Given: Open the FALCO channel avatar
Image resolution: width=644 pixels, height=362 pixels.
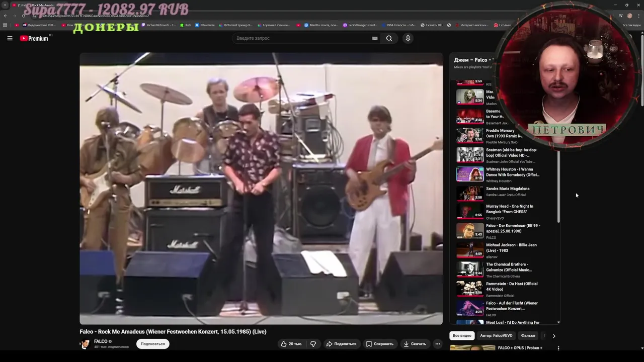Looking at the screenshot, I should tap(85, 344).
